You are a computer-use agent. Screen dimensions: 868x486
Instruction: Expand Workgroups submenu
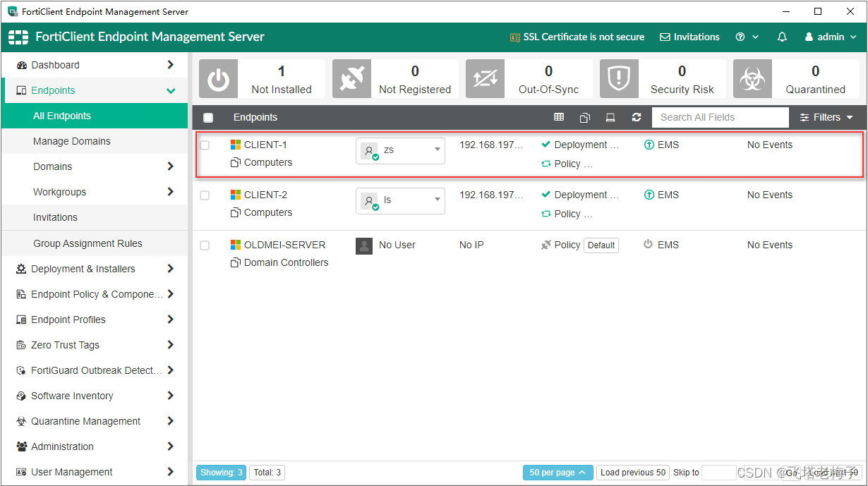click(x=170, y=192)
